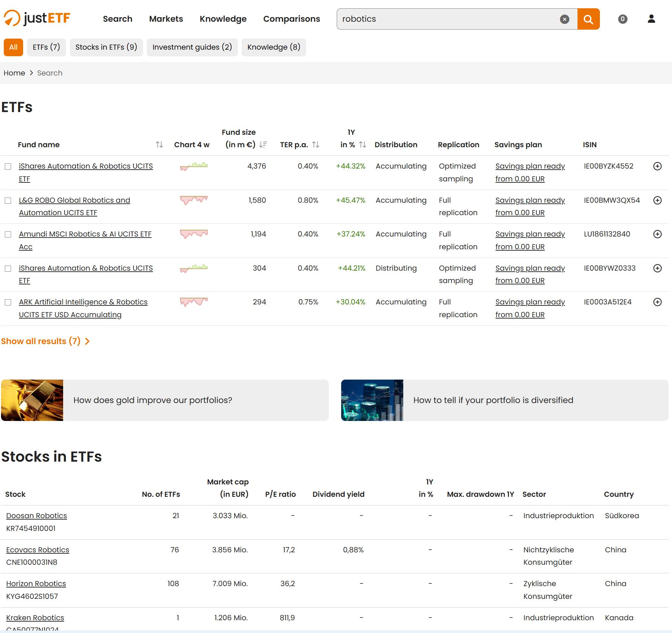
Task: Open L&G ROBO Global Robotics ETF link
Action: (x=75, y=207)
